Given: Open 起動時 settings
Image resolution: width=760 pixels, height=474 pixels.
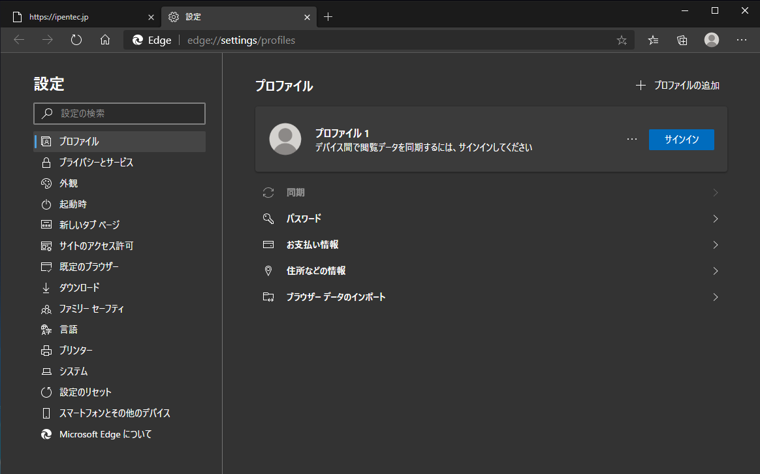Looking at the screenshot, I should tap(119, 204).
